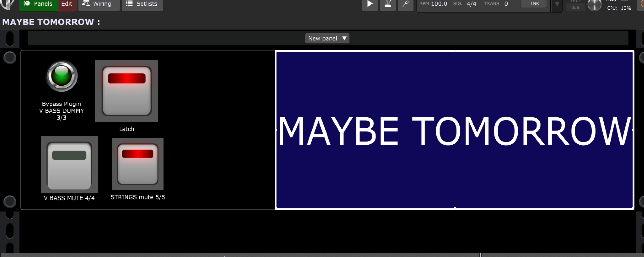The width and height of the screenshot is (644, 257).
Task: Toggle the V BASS MUTE 4/4 switch
Action: coord(69,164)
